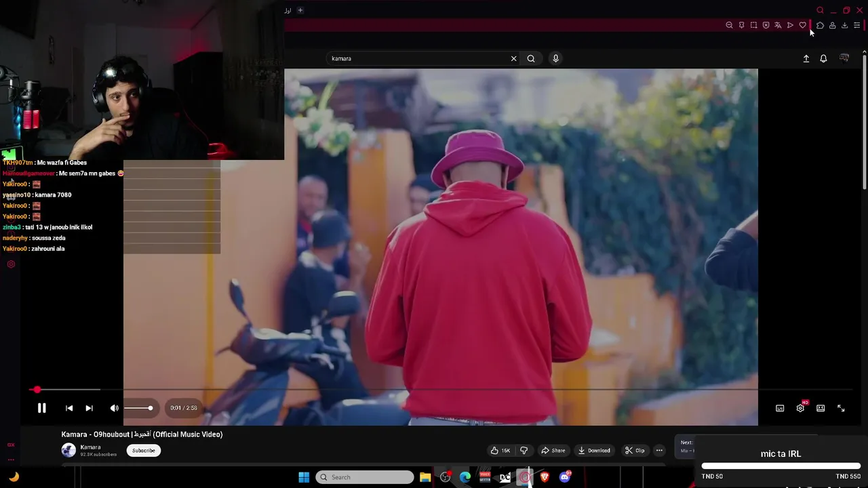The image size is (868, 488).
Task: Dislike the Kamara video
Action: [524, 450]
